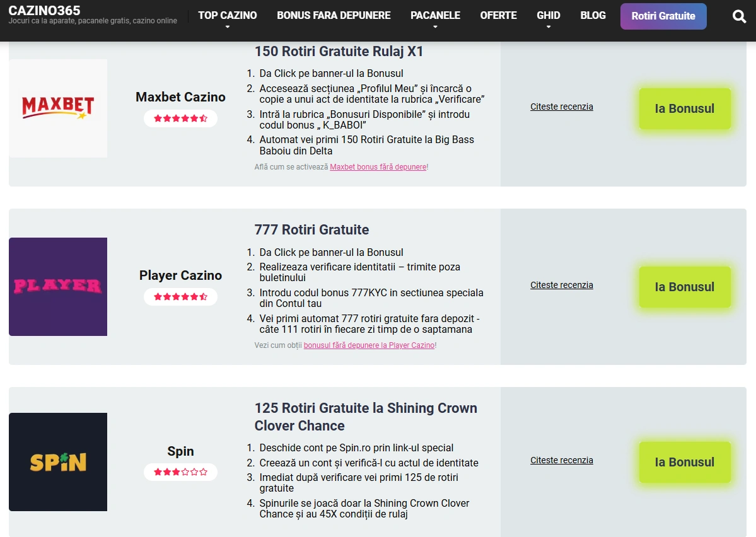
Task: Open the OFERTE menu item
Action: tap(499, 15)
